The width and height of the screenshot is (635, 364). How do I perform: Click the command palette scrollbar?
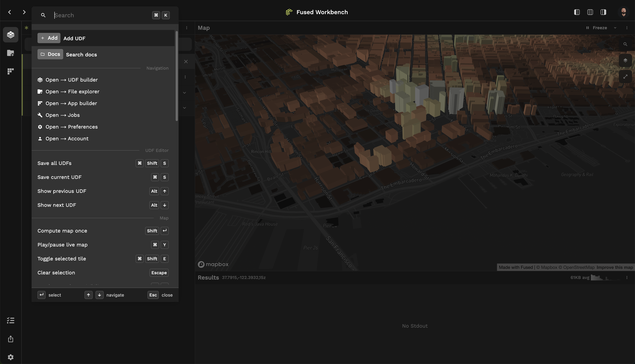[177, 76]
